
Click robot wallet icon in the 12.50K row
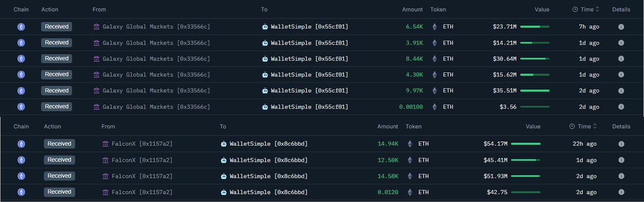(223, 160)
